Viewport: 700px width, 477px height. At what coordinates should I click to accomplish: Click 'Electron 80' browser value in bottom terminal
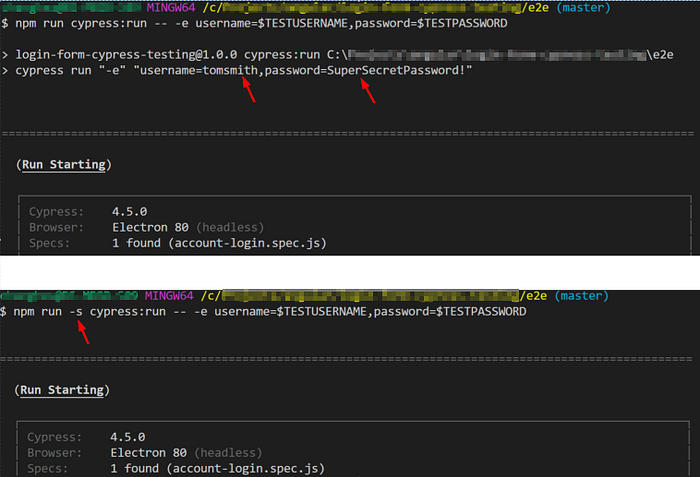(x=149, y=453)
